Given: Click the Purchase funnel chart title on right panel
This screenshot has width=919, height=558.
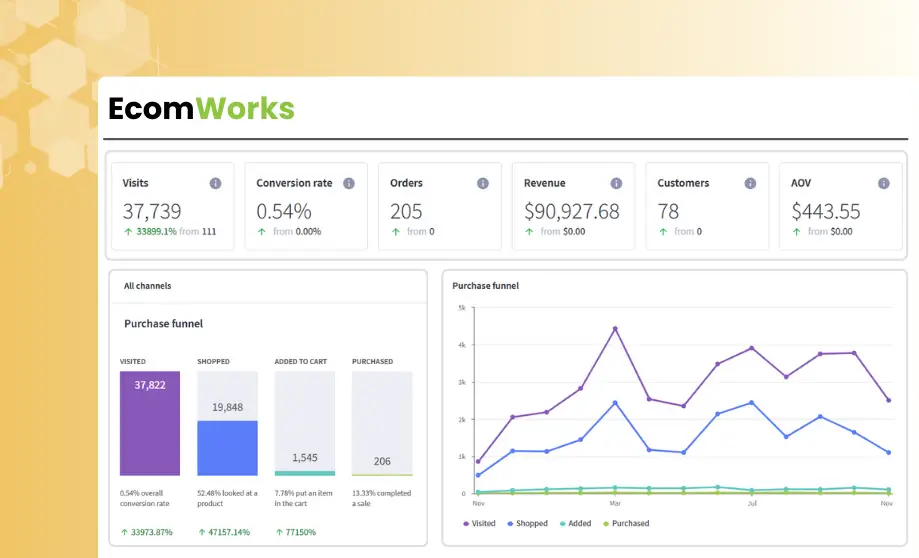Looking at the screenshot, I should pyautogui.click(x=485, y=286).
